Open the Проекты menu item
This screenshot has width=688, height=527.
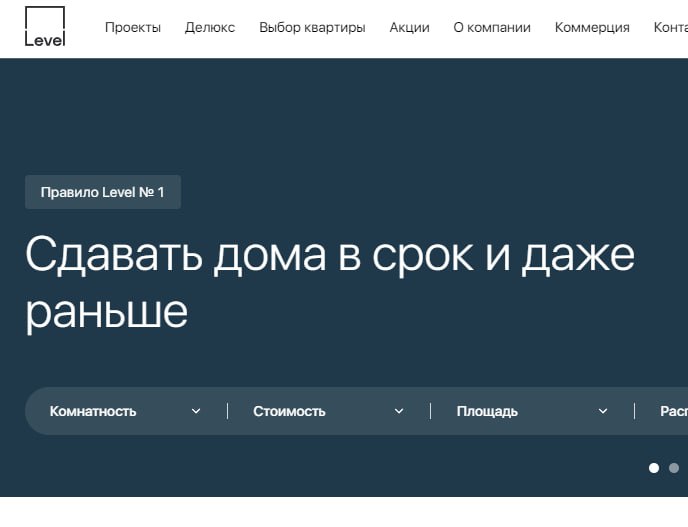pos(133,27)
